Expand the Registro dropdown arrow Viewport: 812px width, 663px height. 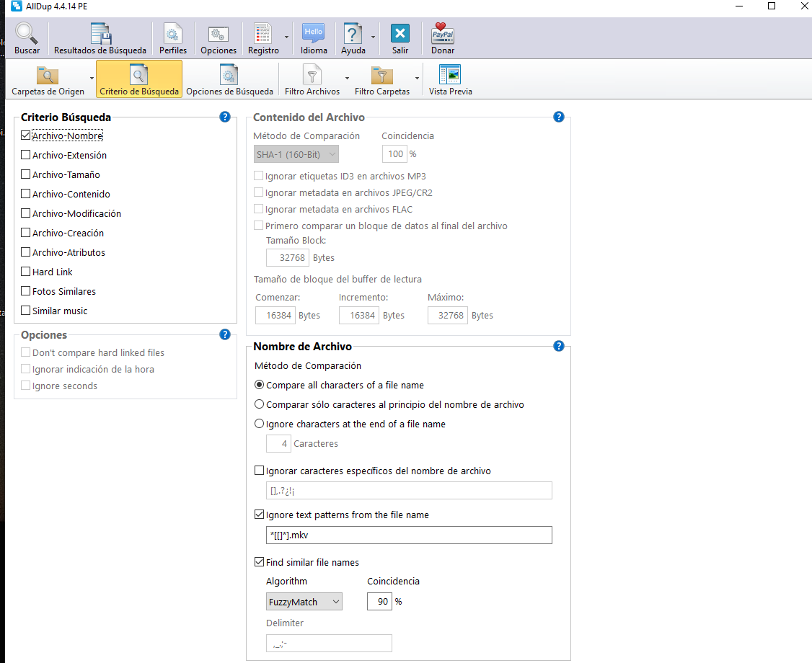click(287, 36)
